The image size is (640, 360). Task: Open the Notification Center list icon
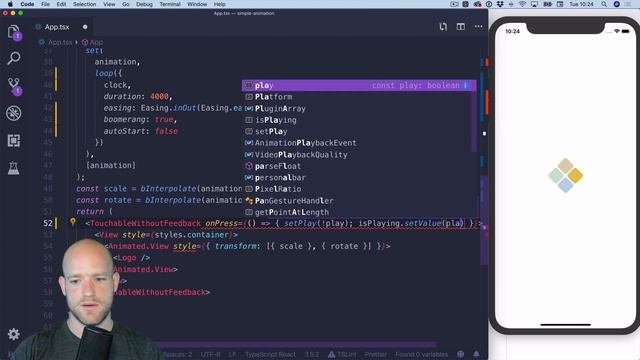(x=628, y=4)
